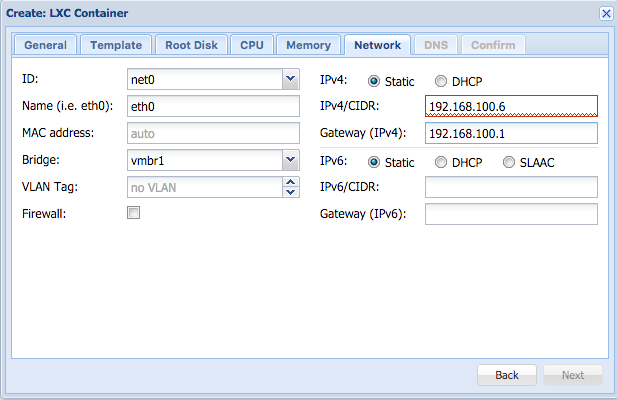Close the Create LXC Container dialog

click(x=606, y=13)
